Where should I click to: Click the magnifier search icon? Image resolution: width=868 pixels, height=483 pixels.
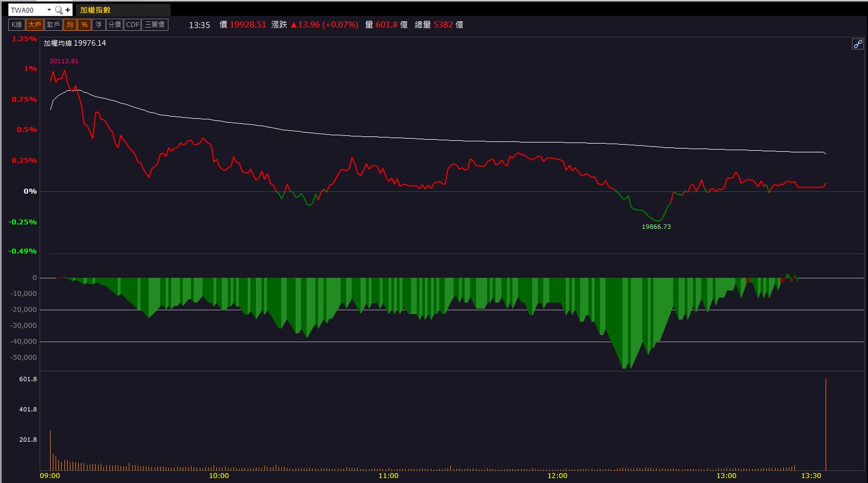[x=58, y=10]
